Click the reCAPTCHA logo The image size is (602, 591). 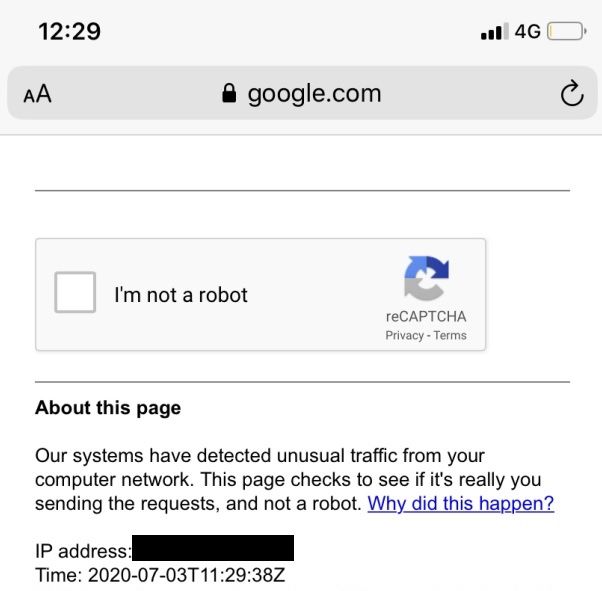click(x=426, y=278)
